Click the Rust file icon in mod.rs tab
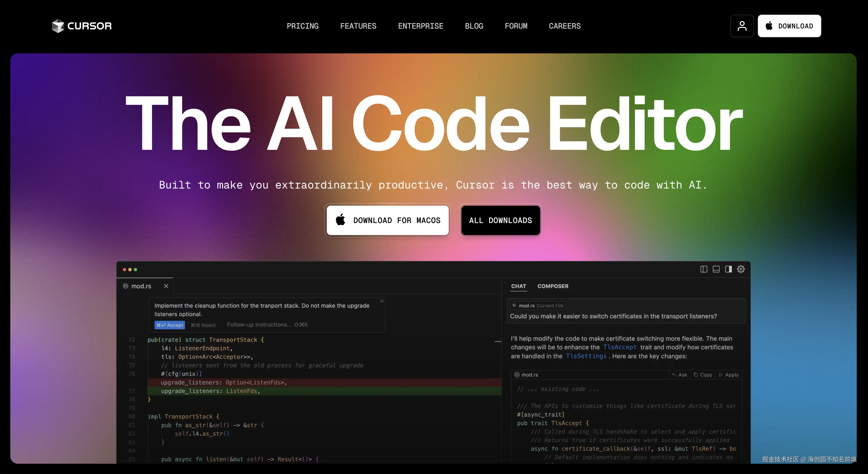868x474 pixels. coord(126,286)
